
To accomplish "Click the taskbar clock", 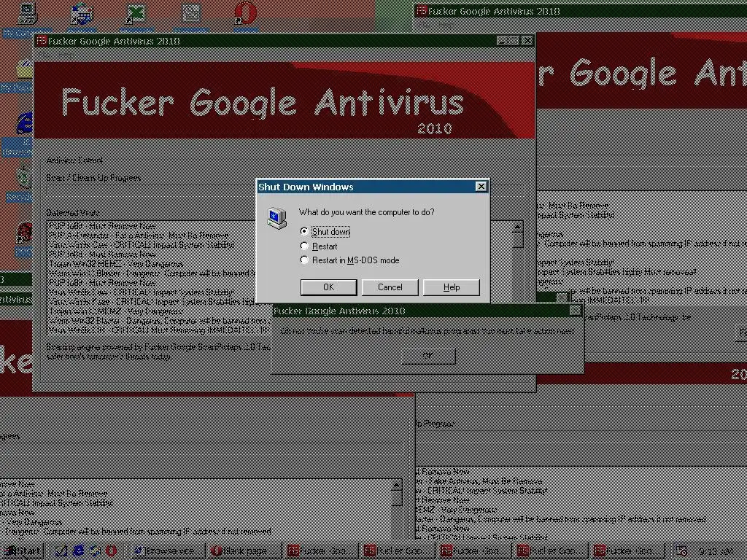I will (716, 551).
